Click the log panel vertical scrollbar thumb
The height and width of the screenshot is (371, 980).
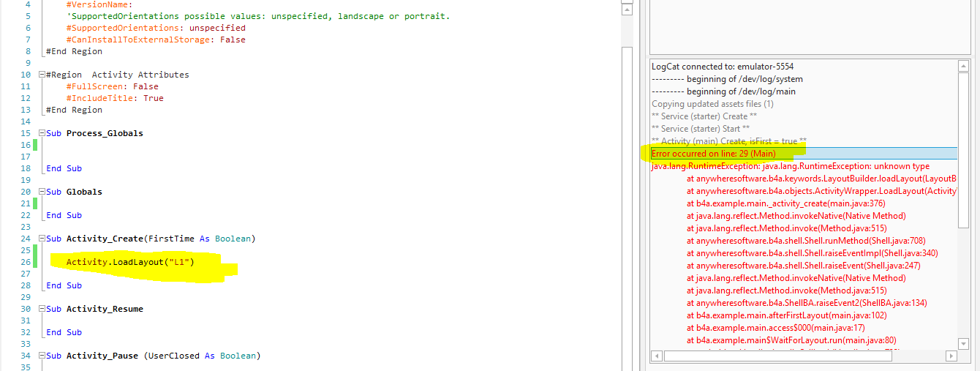(964, 146)
